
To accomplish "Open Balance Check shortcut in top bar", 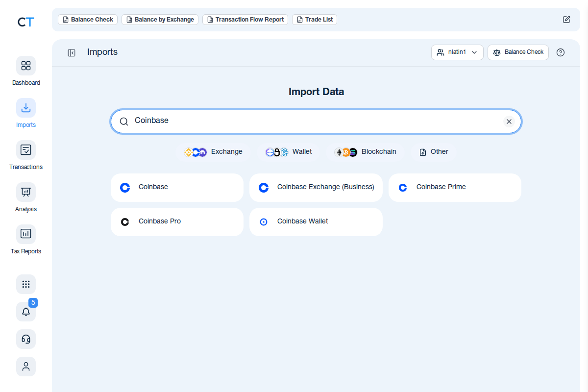I will [88, 20].
